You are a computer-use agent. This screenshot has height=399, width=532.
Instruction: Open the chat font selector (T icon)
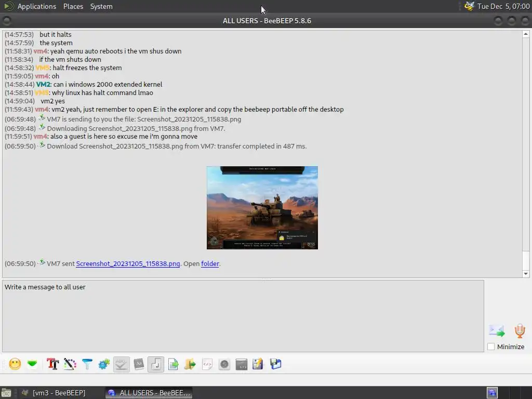pos(52,364)
